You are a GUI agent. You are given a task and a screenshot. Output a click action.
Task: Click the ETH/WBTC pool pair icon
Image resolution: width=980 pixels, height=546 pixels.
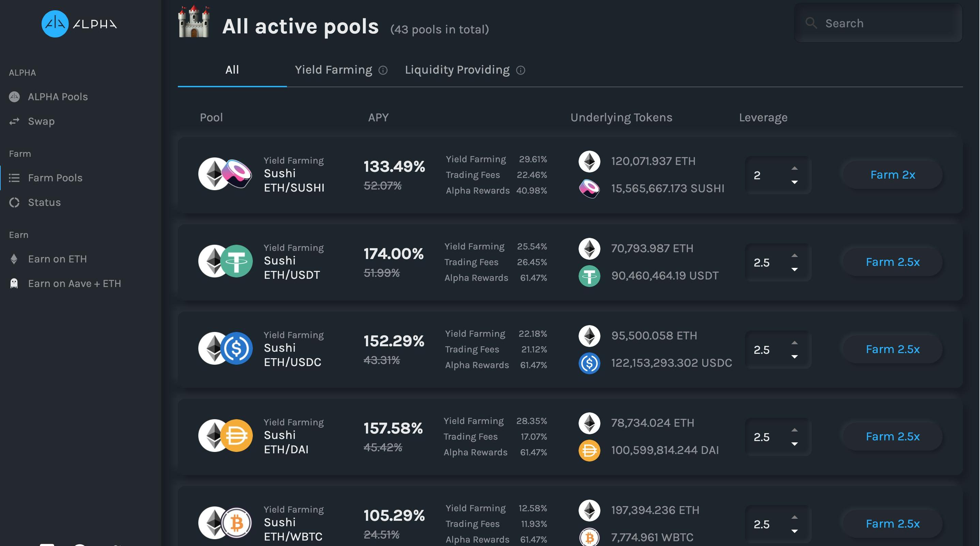pos(225,523)
